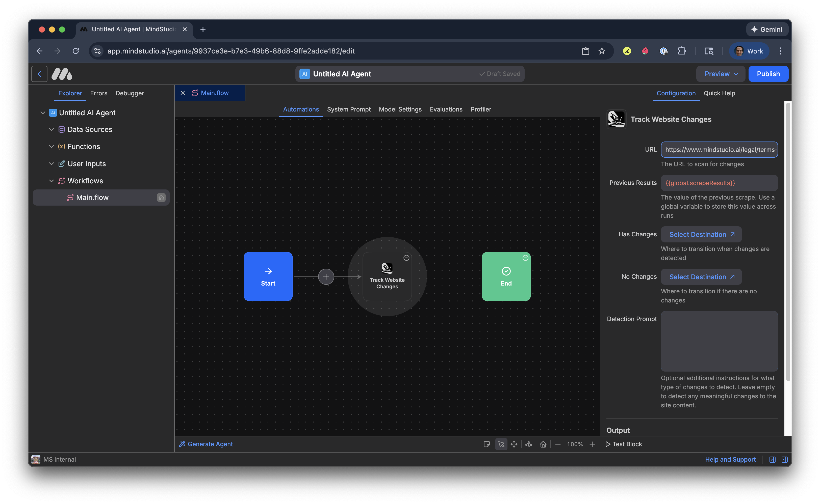Collapse the Workflows tree section
The image size is (820, 504).
point(51,181)
